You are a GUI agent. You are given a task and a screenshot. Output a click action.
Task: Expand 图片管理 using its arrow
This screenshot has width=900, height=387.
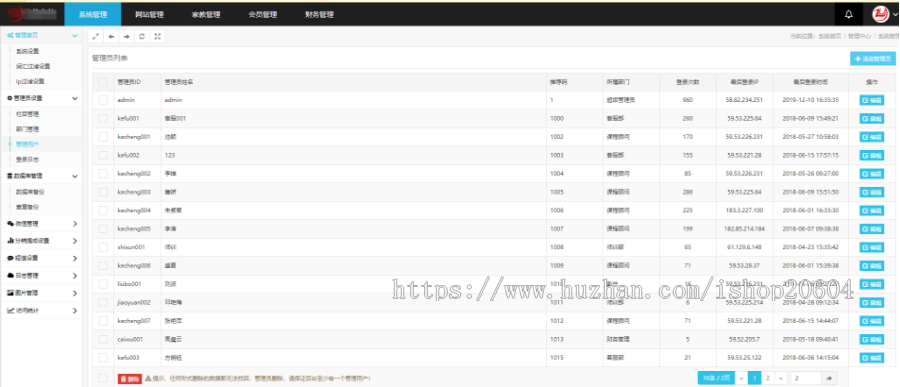click(75, 293)
